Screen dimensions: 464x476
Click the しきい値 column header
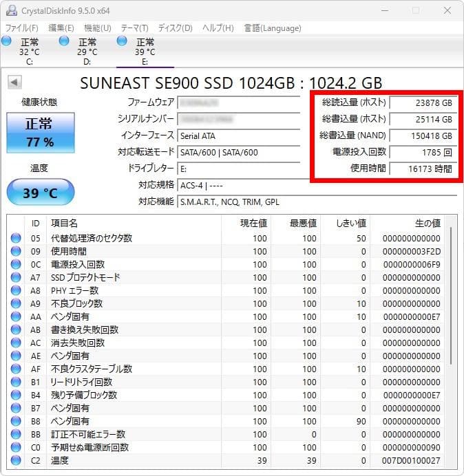pos(345,224)
